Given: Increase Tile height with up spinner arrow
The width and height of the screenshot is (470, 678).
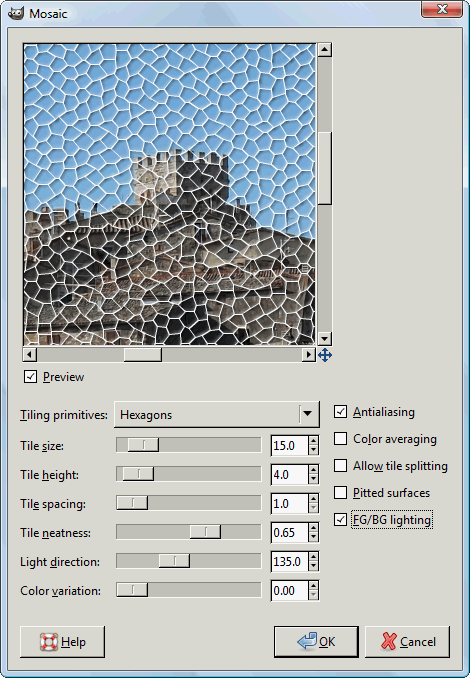Looking at the screenshot, I should point(313,470).
